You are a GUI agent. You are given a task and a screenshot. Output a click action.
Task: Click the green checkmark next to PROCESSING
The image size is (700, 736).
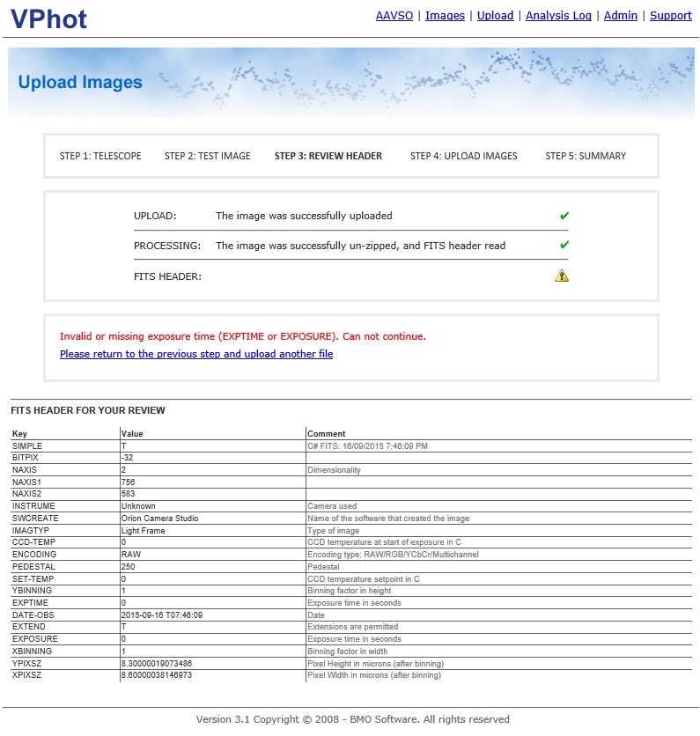tap(564, 246)
